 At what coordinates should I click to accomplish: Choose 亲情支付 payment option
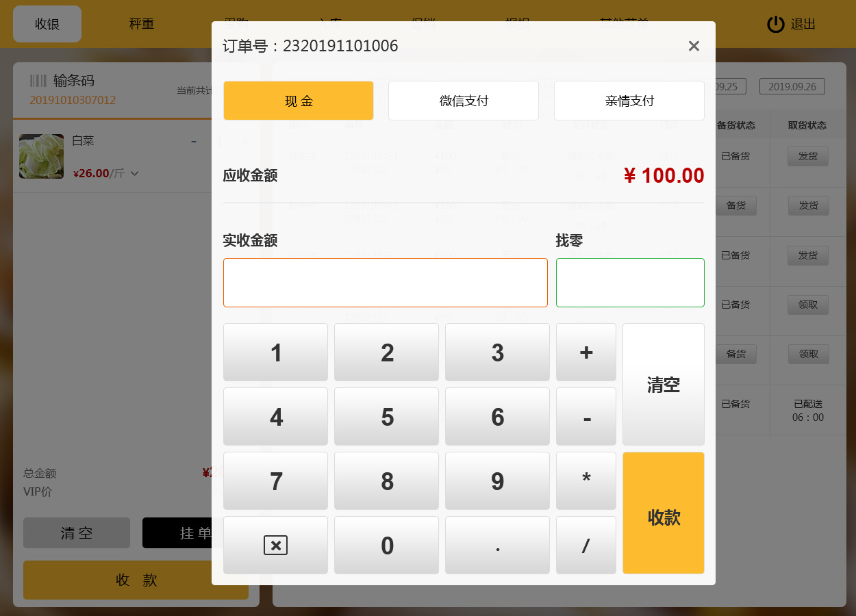629,101
